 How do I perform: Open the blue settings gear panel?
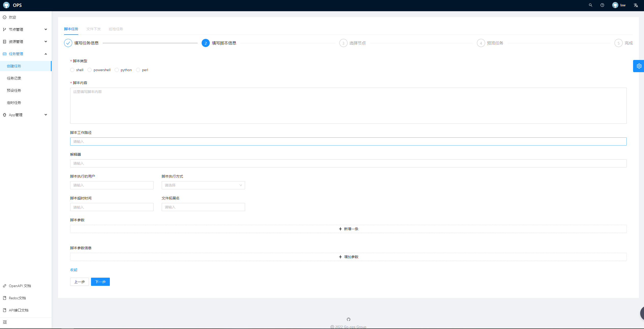639,66
